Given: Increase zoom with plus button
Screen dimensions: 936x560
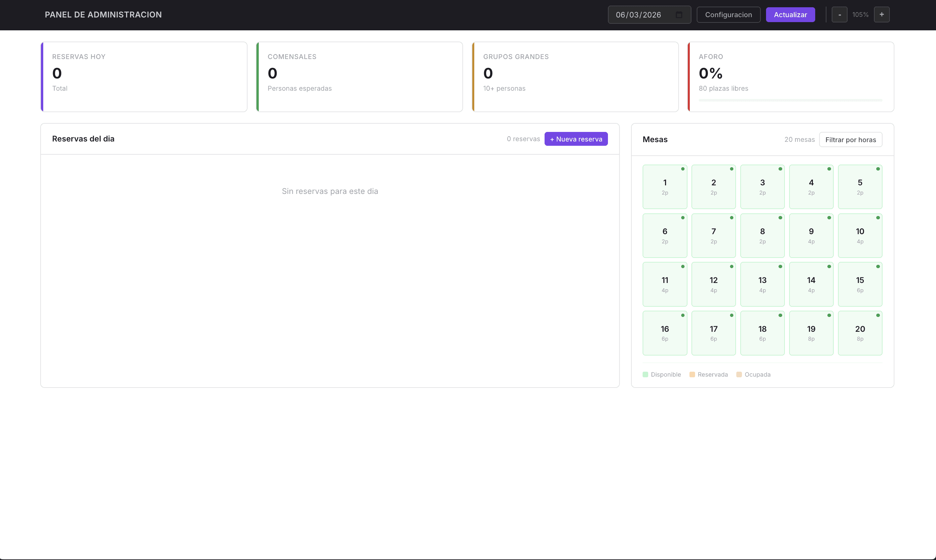Looking at the screenshot, I should click(x=881, y=15).
